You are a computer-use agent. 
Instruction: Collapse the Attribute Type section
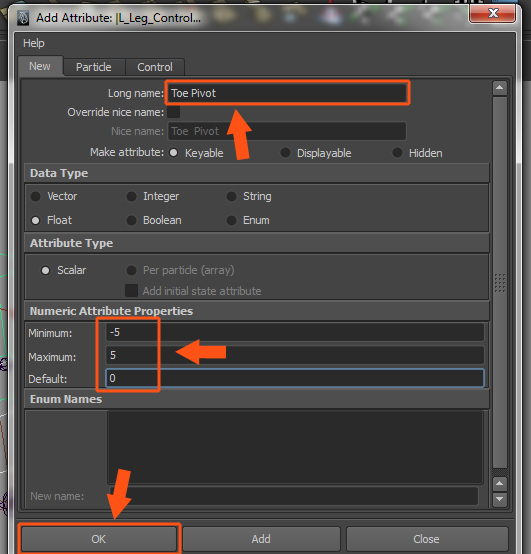tap(257, 243)
